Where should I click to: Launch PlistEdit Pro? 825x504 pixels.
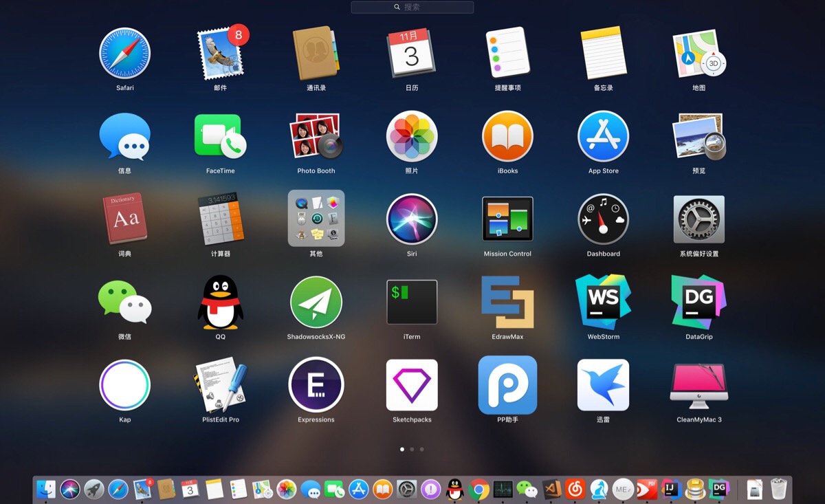(x=221, y=385)
